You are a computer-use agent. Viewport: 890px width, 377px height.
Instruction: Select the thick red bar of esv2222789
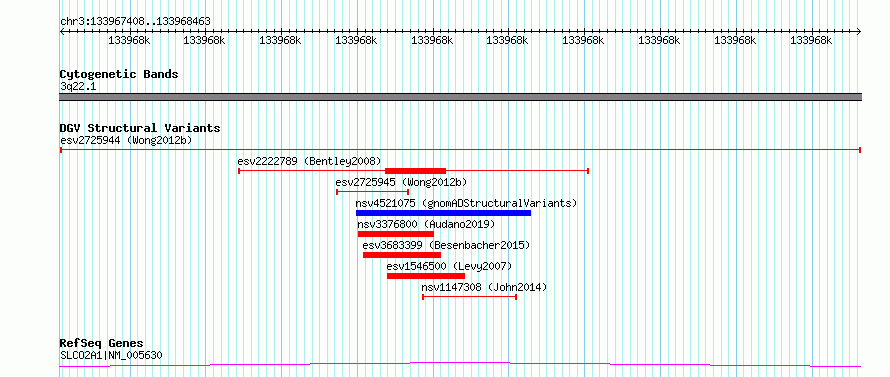click(x=415, y=171)
